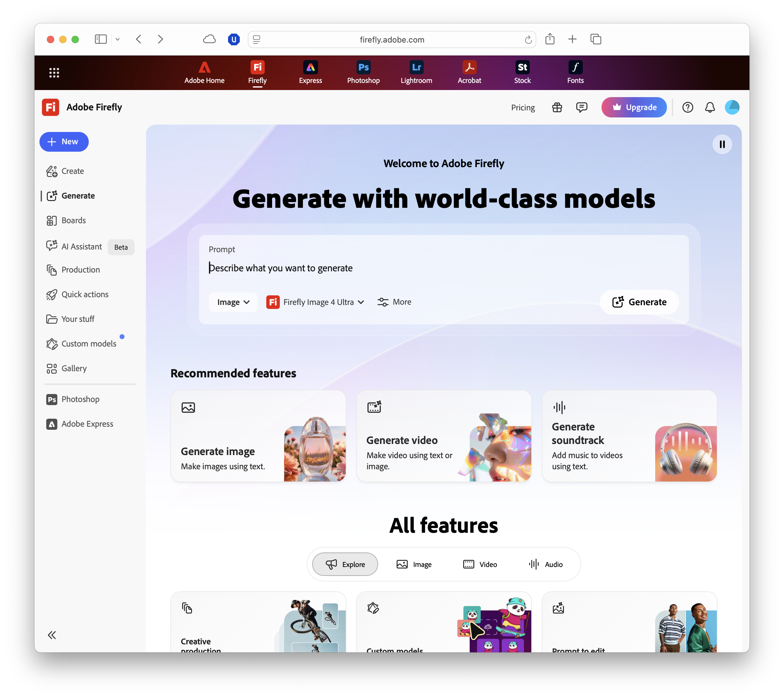Open the help question mark icon
The width and height of the screenshot is (784, 698).
coord(687,107)
